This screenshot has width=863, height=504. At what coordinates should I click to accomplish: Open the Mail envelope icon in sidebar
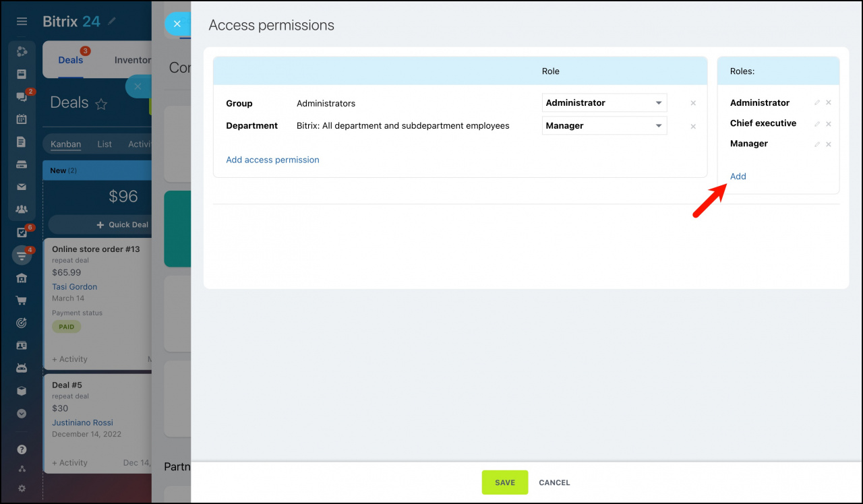tap(22, 187)
